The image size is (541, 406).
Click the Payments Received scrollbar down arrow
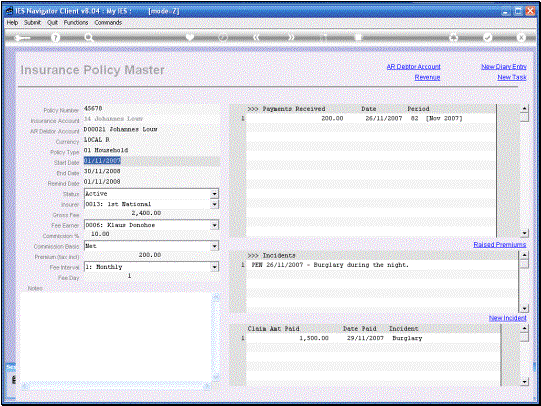pos(524,234)
